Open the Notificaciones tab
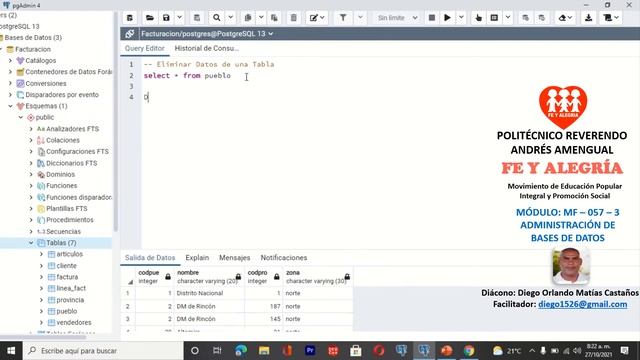The height and width of the screenshot is (360, 640). point(284,258)
